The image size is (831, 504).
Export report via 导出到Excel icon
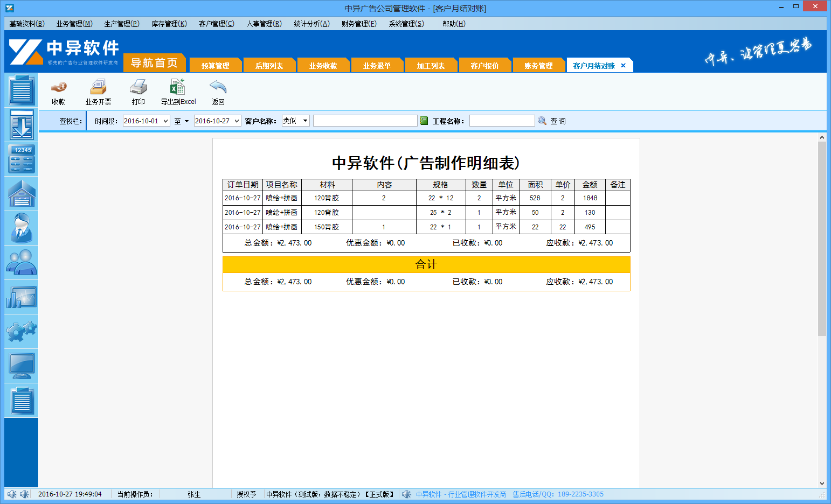(x=177, y=90)
